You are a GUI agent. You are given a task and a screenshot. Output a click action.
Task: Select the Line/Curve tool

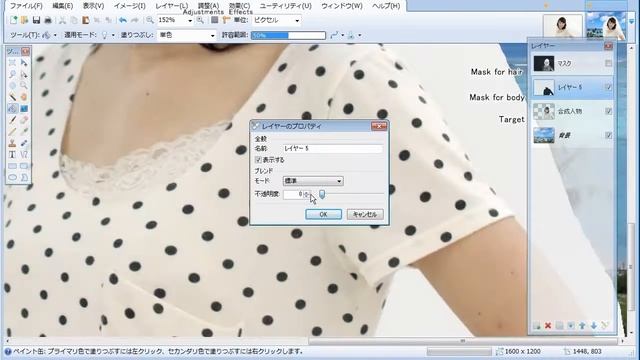tap(24, 154)
